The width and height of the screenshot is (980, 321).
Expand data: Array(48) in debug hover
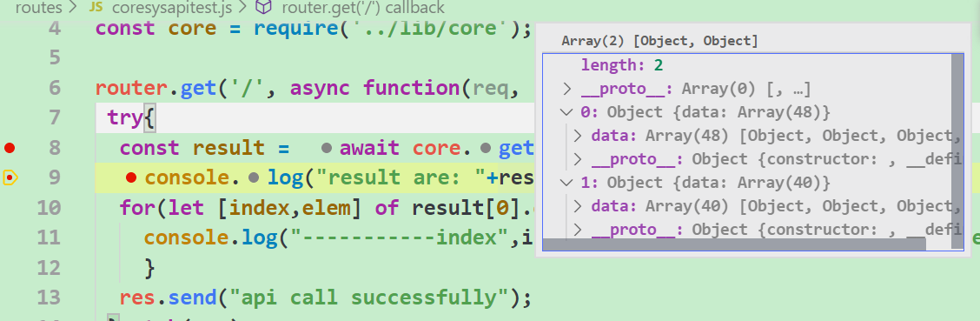[578, 136]
